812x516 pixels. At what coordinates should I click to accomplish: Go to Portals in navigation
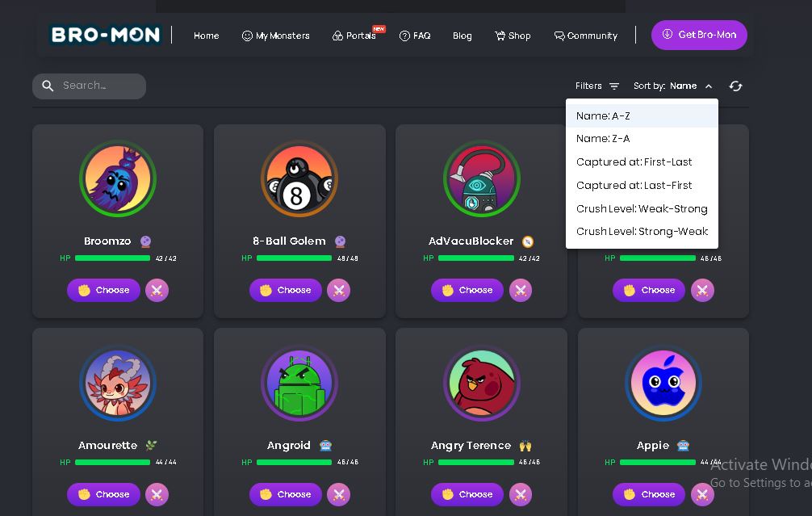pos(354,36)
